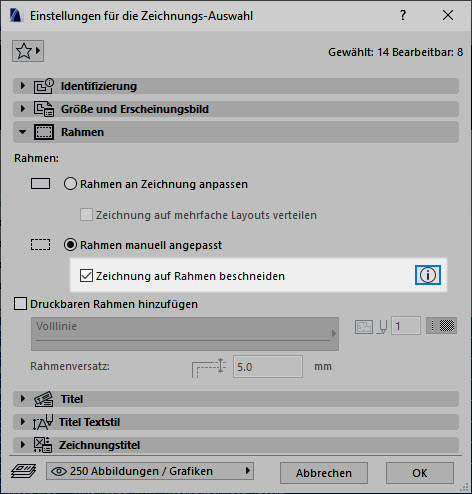The width and height of the screenshot is (472, 494).
Task: Click the Abbrechen button
Action: (324, 473)
